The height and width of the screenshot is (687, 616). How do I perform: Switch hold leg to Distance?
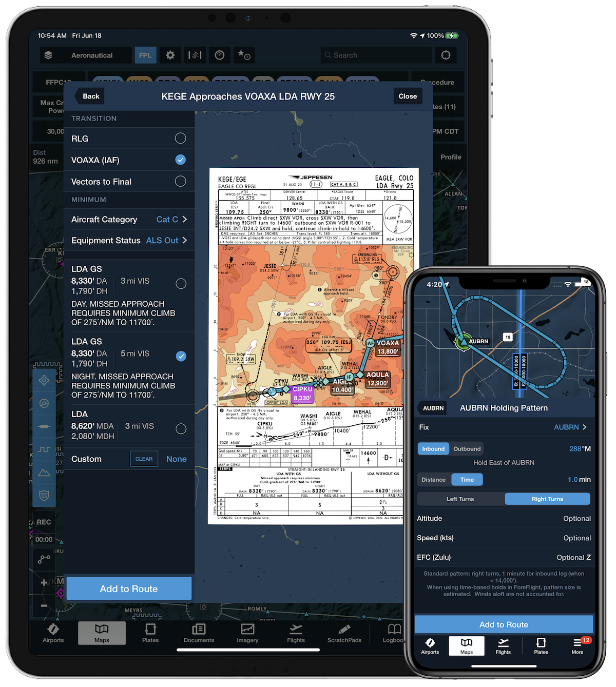tap(434, 480)
